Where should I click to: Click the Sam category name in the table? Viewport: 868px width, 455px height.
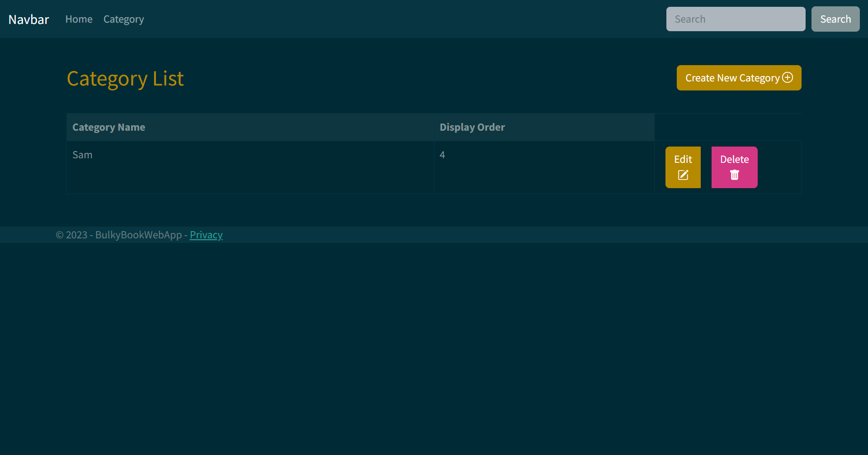tap(82, 155)
